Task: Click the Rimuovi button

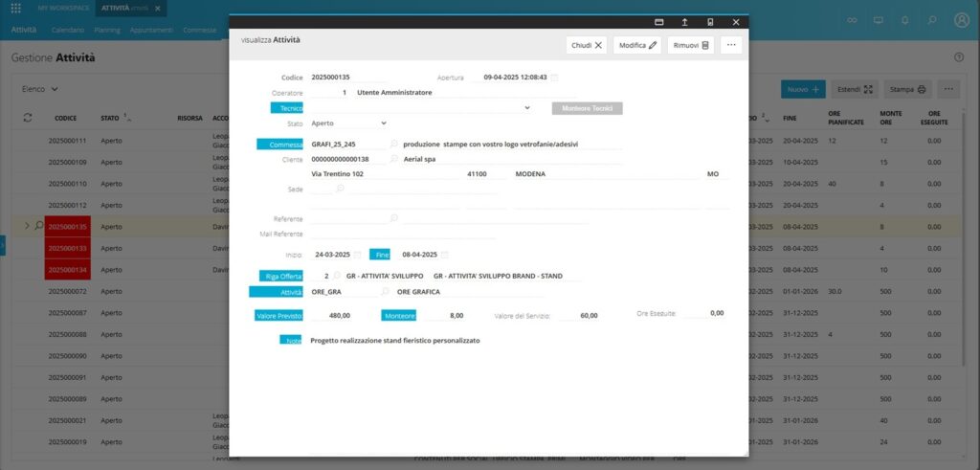Action: pos(690,45)
